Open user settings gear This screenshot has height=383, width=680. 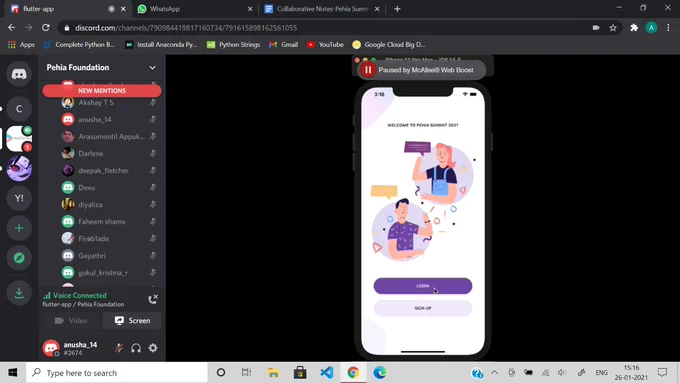pyautogui.click(x=153, y=348)
